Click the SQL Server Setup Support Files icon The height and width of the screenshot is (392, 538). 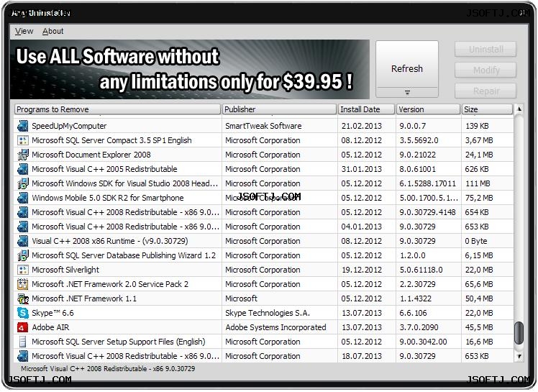pos(22,342)
